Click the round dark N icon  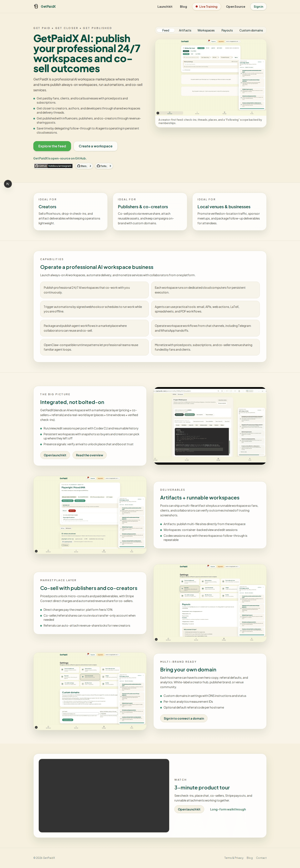point(8,184)
